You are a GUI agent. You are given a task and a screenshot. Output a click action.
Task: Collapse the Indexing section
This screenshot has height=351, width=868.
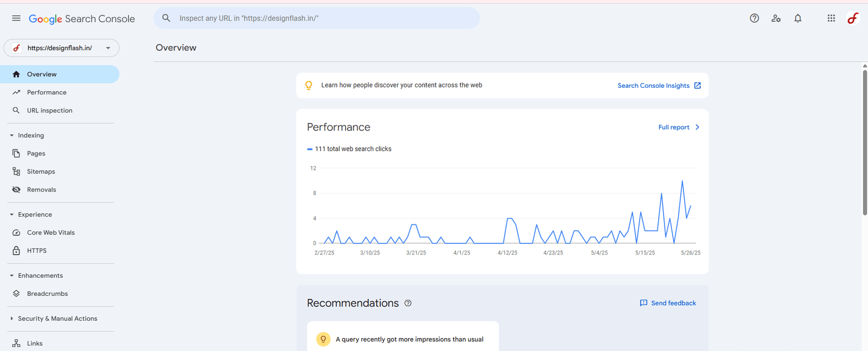point(11,136)
